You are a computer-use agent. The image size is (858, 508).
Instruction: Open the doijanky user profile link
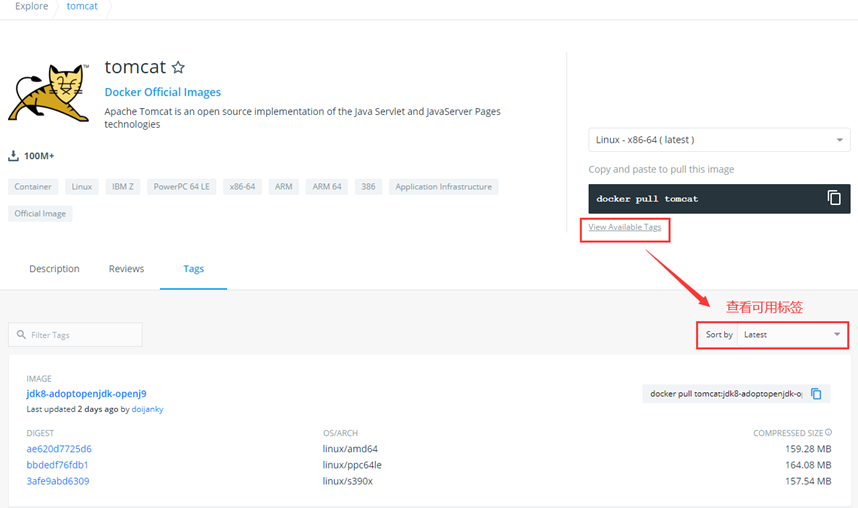pyautogui.click(x=147, y=409)
